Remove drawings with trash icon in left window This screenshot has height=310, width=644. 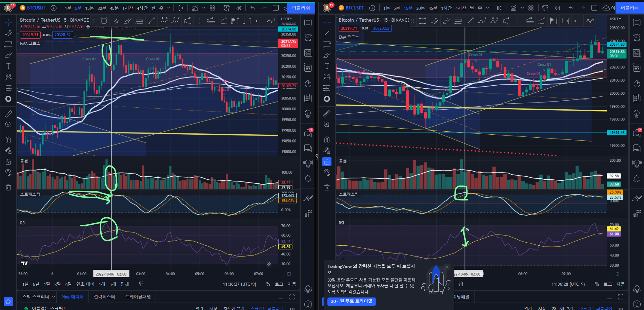click(8, 187)
